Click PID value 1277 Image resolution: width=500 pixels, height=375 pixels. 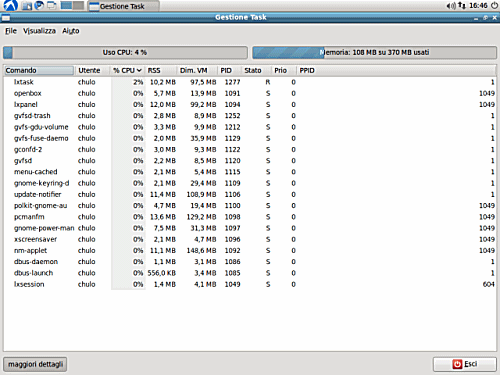[x=232, y=82]
